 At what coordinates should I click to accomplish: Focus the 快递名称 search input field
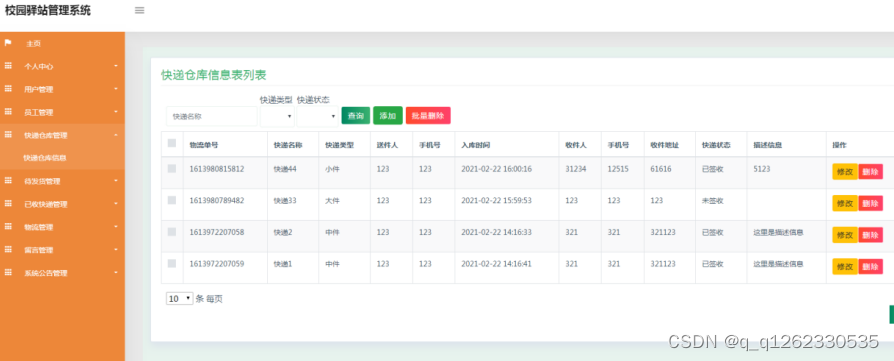[x=212, y=116]
